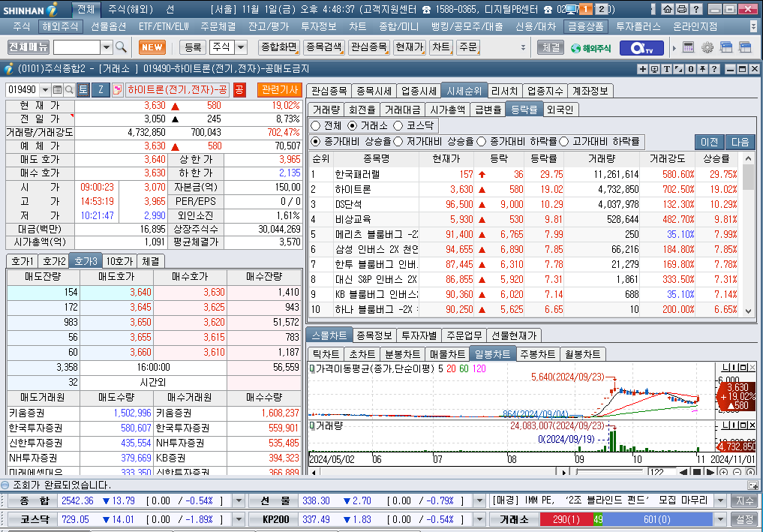This screenshot has width=763, height=532.
Task: Click the stock list icon beside code 019490
Action: click(x=58, y=89)
